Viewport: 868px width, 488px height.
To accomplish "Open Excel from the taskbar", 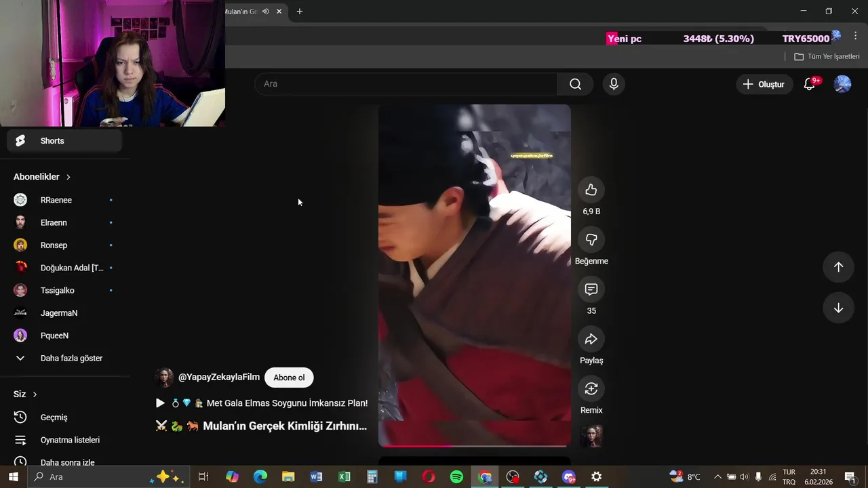I will tap(344, 477).
